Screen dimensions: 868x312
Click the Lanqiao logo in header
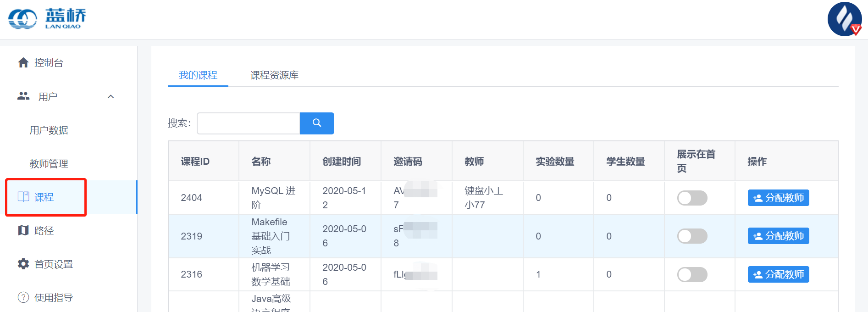pyautogui.click(x=47, y=19)
